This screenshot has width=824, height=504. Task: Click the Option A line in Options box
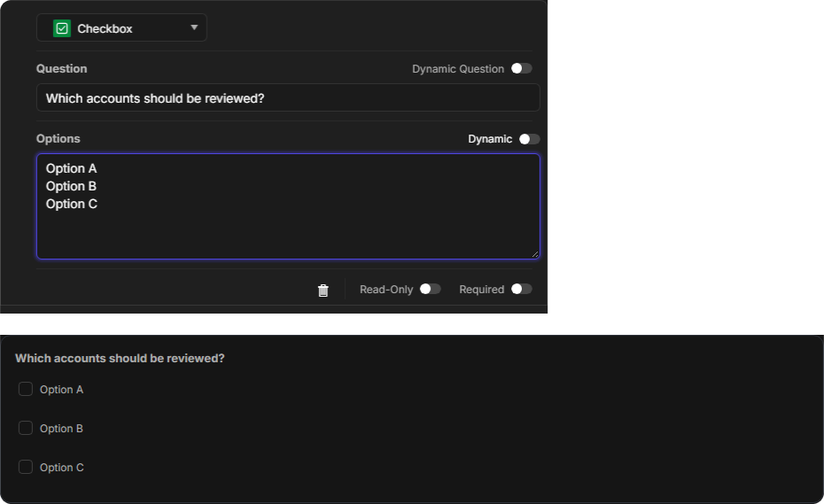(71, 168)
